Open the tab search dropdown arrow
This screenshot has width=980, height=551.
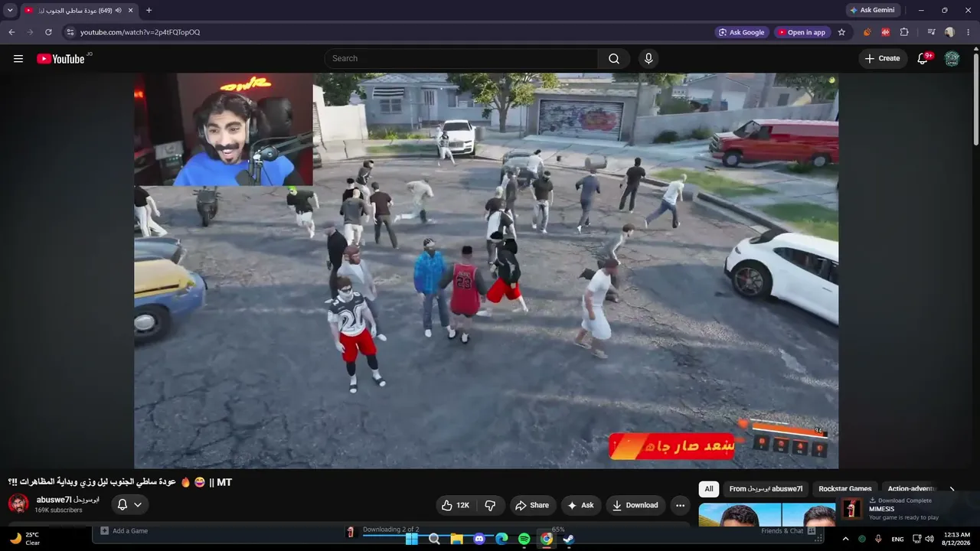(x=10, y=10)
